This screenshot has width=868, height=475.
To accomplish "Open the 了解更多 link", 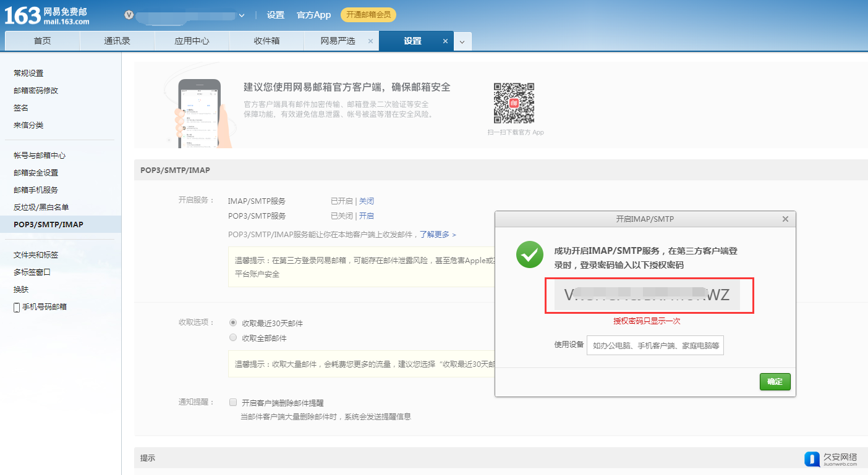I will 438,235.
